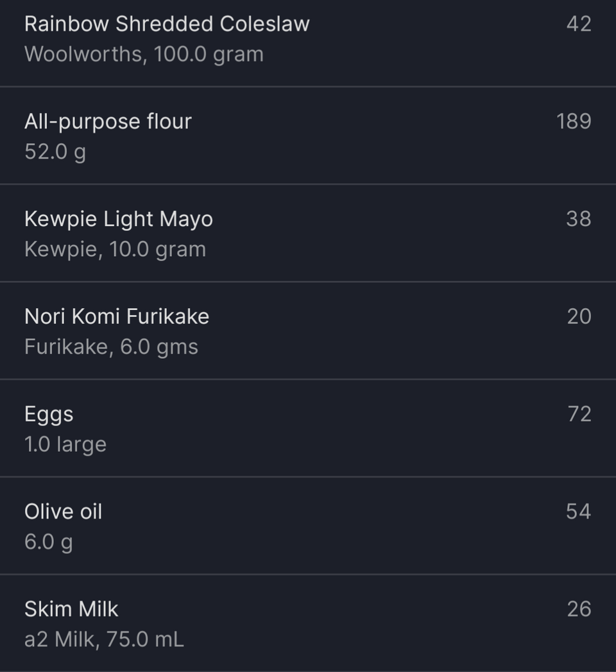Image resolution: width=616 pixels, height=672 pixels.
Task: Click the Woolworths, 100.0 gram serving text
Action: coord(144,55)
